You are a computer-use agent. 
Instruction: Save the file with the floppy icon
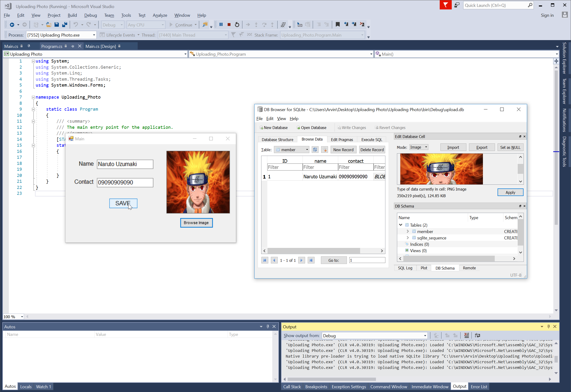[x=57, y=25]
